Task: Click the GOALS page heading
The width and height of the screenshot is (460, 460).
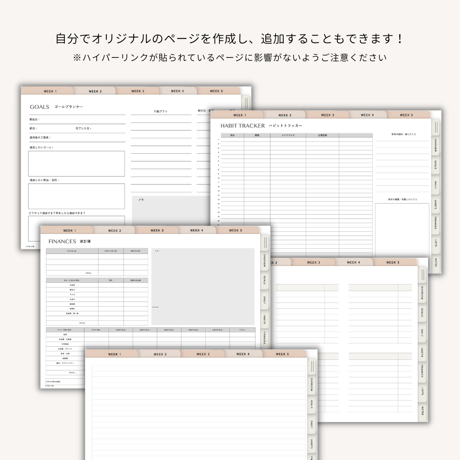Action: tap(39, 107)
